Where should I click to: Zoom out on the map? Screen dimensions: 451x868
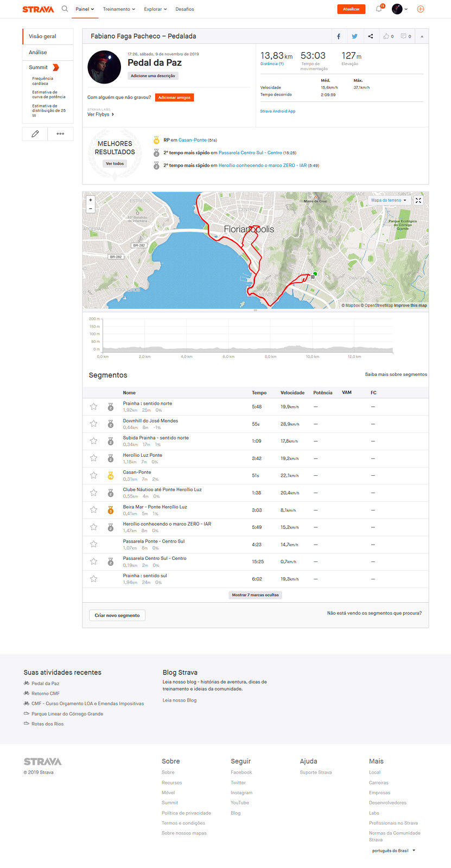click(91, 208)
